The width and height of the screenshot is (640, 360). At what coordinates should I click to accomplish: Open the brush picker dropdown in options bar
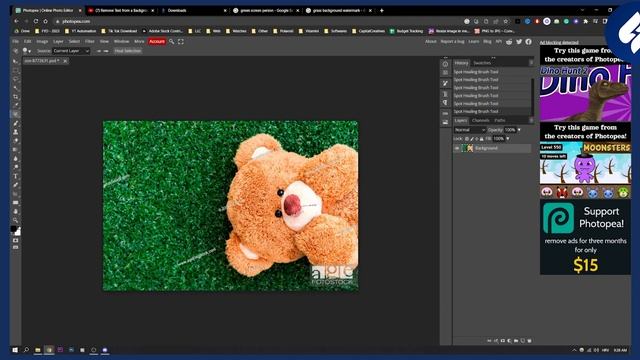pyautogui.click(x=27, y=51)
